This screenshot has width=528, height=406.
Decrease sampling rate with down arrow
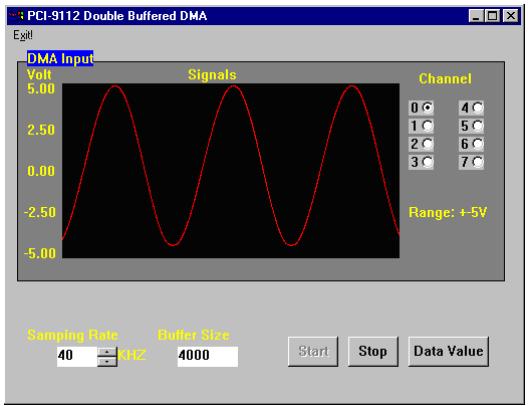click(107, 362)
